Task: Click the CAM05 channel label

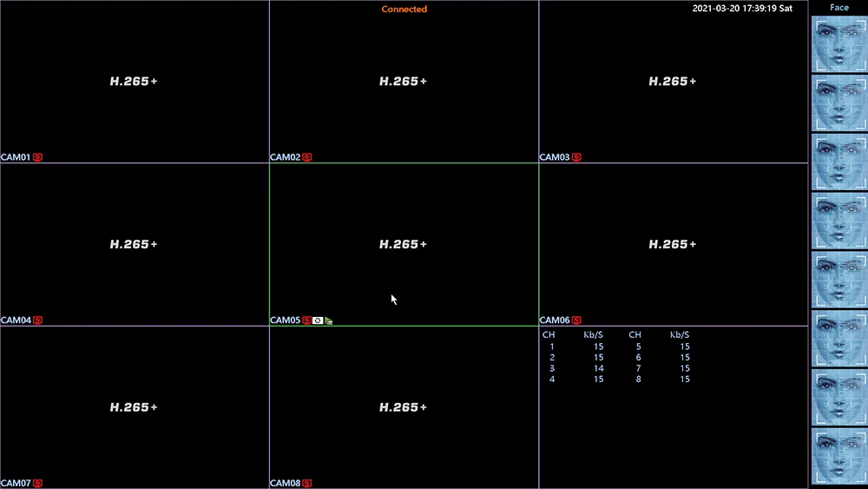Action: point(285,320)
